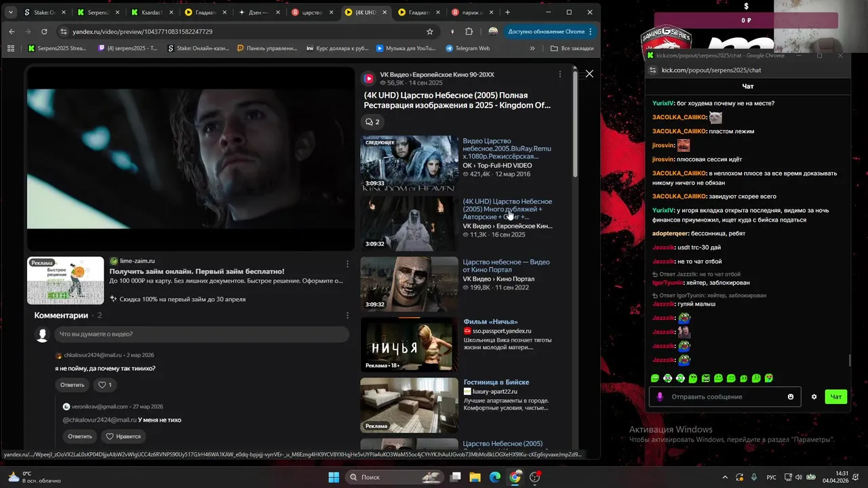Open the Chrome extensions puzzle icon
Screen dimensions: 868x488
point(469,31)
